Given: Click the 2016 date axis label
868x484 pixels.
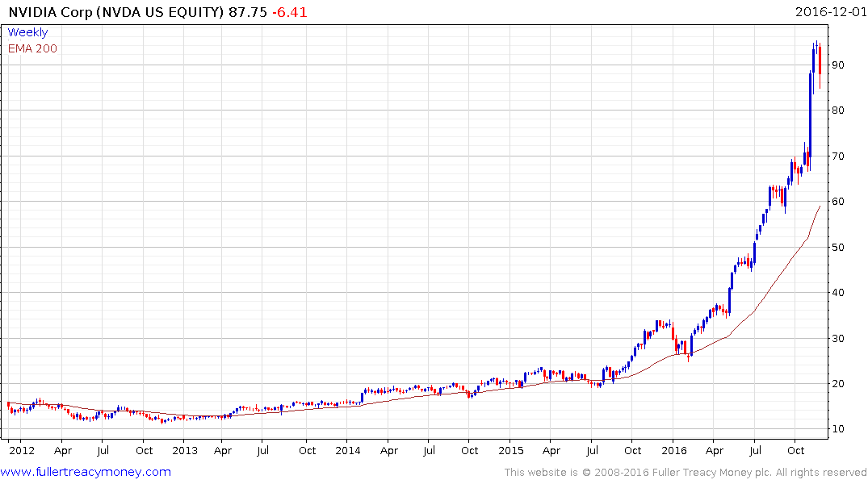Looking at the screenshot, I should click(673, 450).
